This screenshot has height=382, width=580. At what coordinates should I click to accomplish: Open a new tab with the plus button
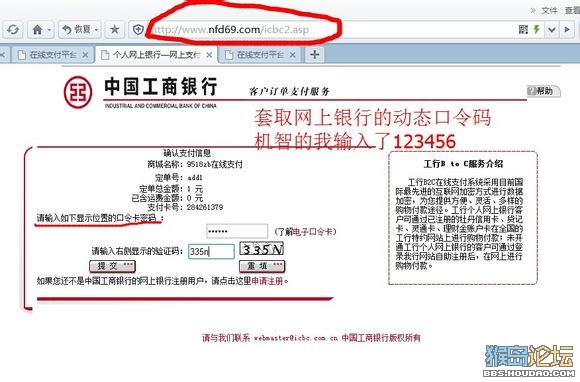(x=314, y=55)
